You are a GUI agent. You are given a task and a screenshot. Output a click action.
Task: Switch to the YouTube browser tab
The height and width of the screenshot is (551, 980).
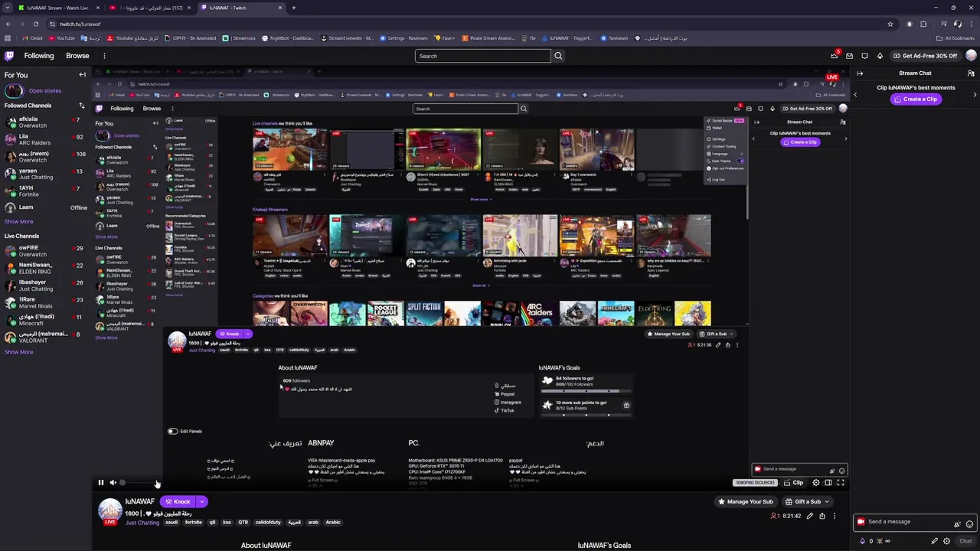pos(149,8)
